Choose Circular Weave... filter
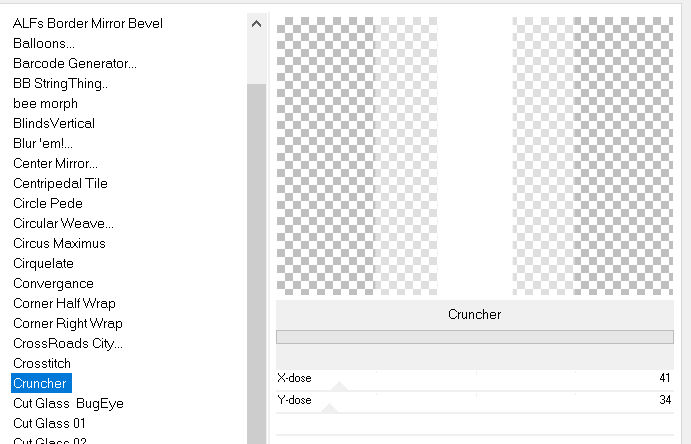 point(63,223)
